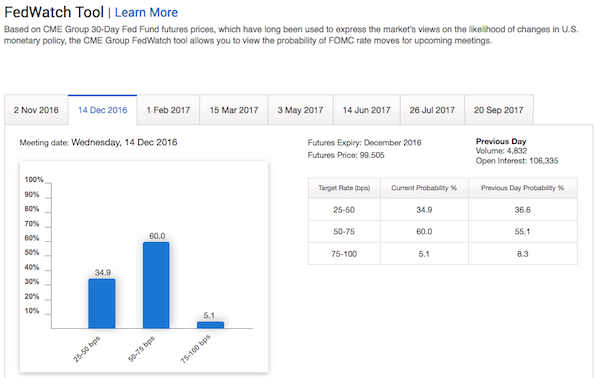Screen dimensions: 600x378
Task: Click the 10% y-axis label
Action: pyautogui.click(x=32, y=311)
